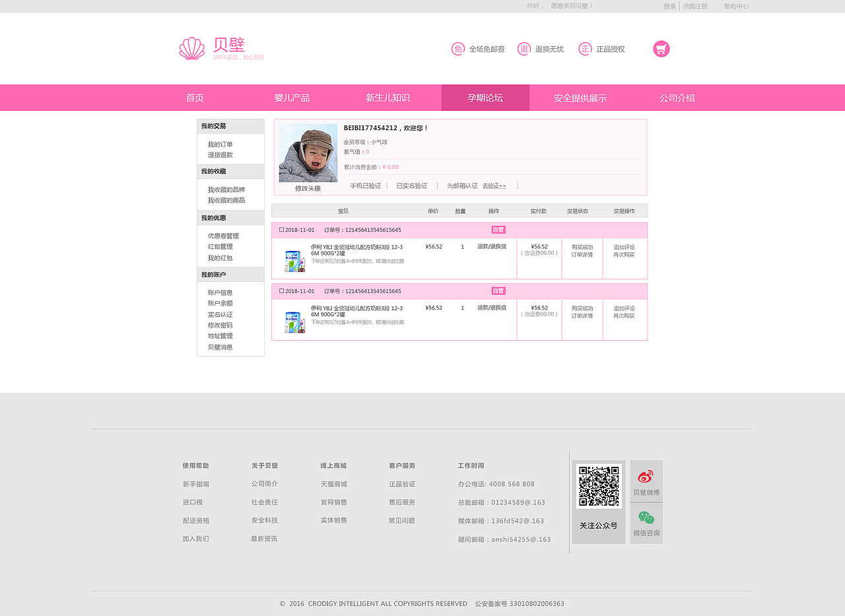Open footer link 售后服务
This screenshot has height=616, width=845.
(402, 502)
